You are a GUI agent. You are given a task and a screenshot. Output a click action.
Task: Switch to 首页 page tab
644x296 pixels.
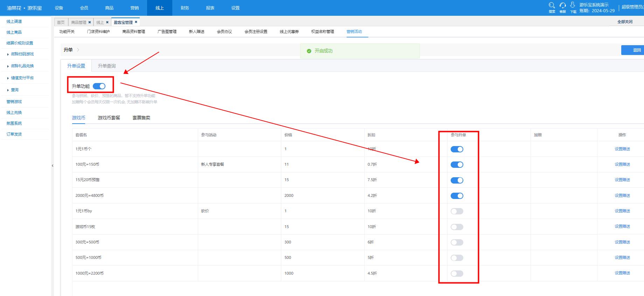61,22
